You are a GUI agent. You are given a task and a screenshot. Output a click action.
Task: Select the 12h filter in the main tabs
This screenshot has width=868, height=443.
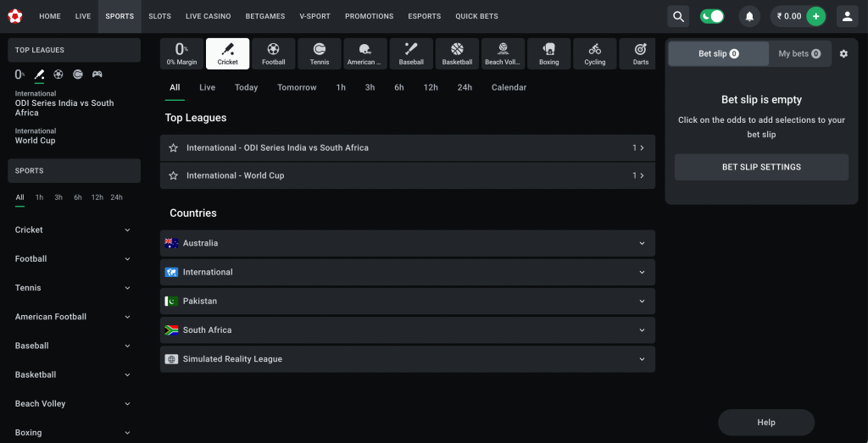pos(431,87)
